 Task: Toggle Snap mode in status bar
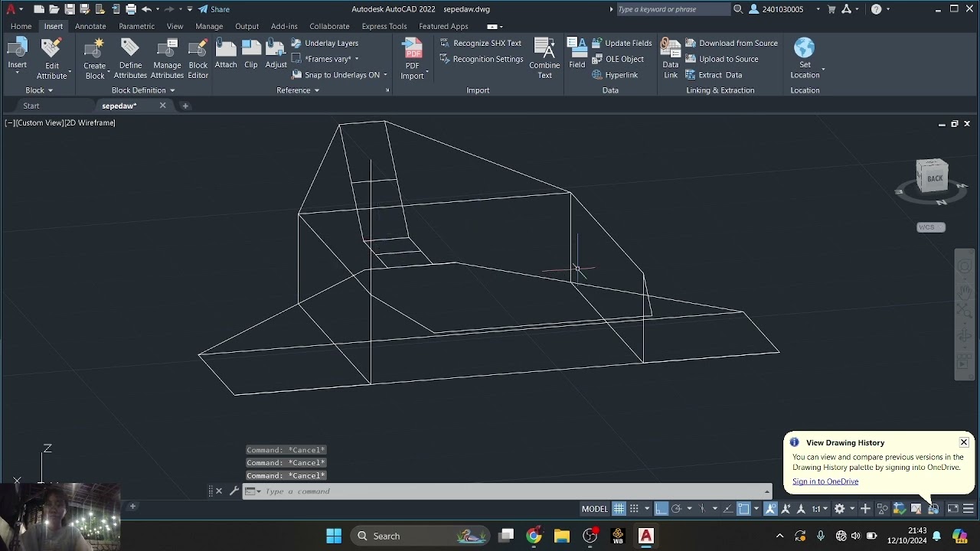pyautogui.click(x=634, y=509)
